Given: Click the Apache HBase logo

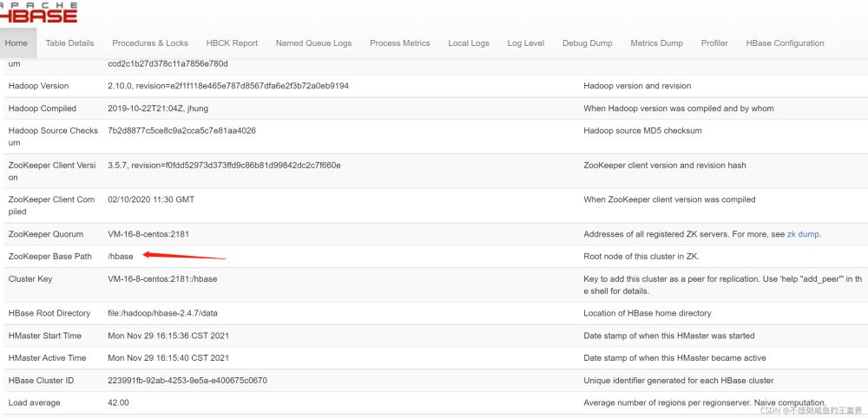Looking at the screenshot, I should (38, 11).
